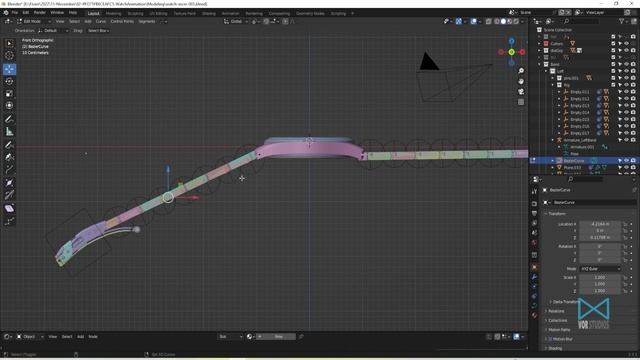
Task: Activate the Transform tool
Action: [9, 106]
